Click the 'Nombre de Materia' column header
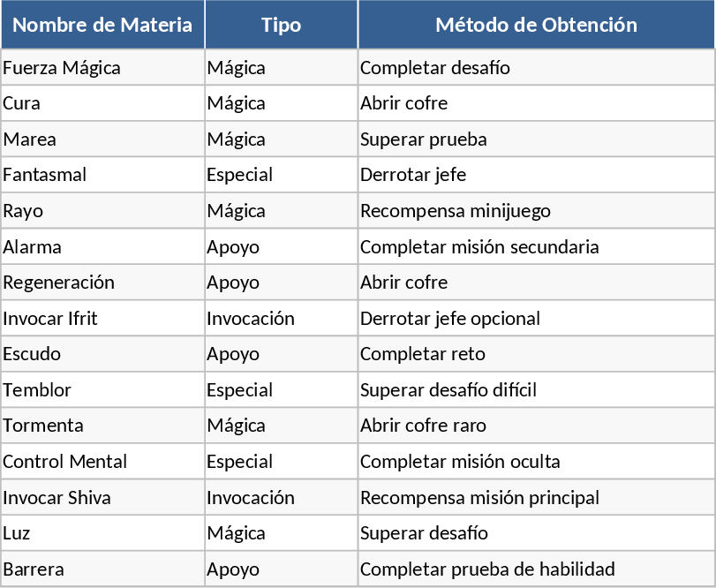This screenshot has width=716, height=588. point(102,25)
